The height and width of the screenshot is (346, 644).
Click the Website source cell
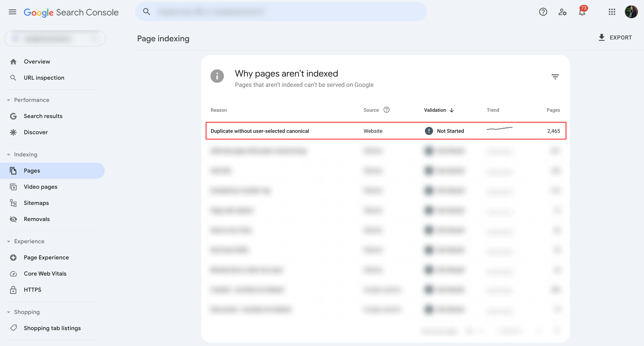coord(373,131)
